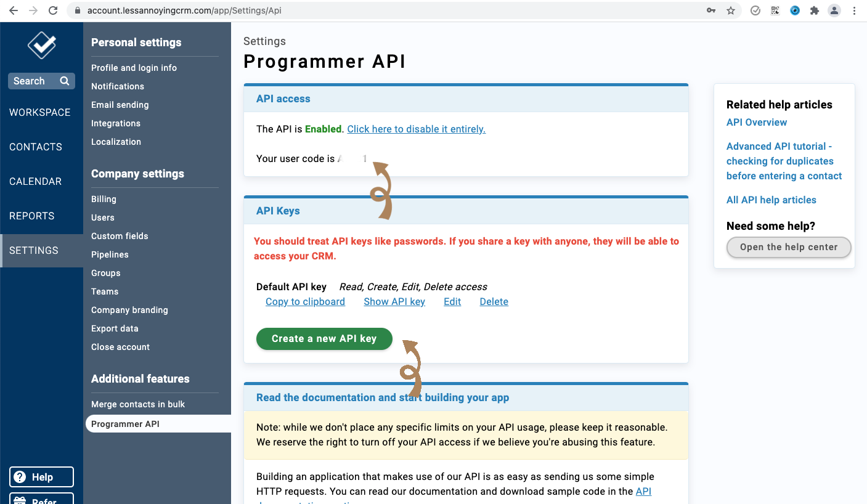The image size is (867, 504).
Task: Open Close account page
Action: pos(120,347)
